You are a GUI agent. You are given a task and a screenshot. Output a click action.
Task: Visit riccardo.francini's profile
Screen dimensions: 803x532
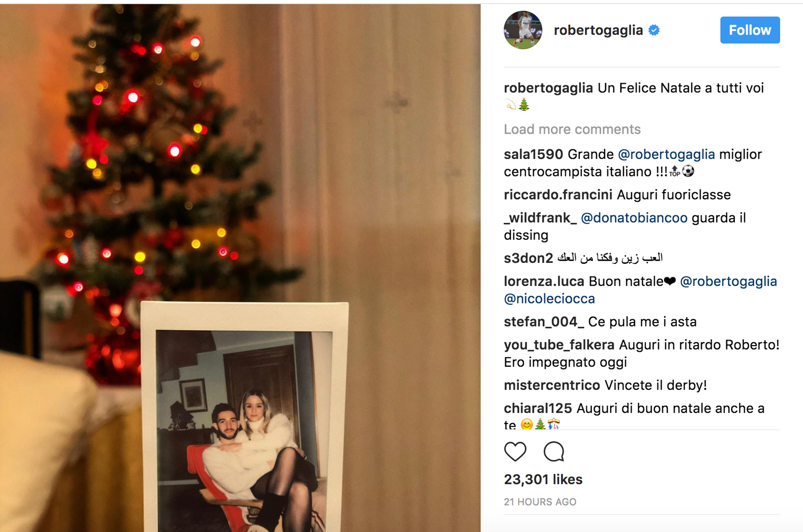tap(558, 195)
